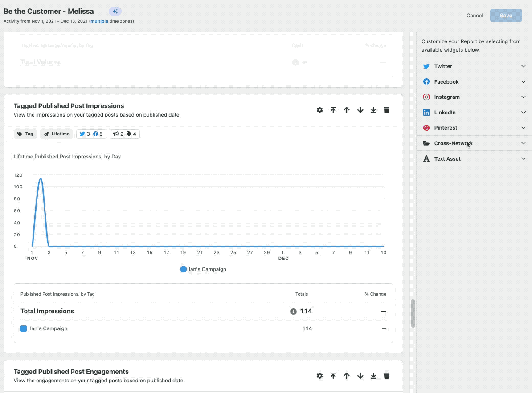
Task: Click blue square swatch in Ian's Campaign table row
Action: (x=24, y=328)
